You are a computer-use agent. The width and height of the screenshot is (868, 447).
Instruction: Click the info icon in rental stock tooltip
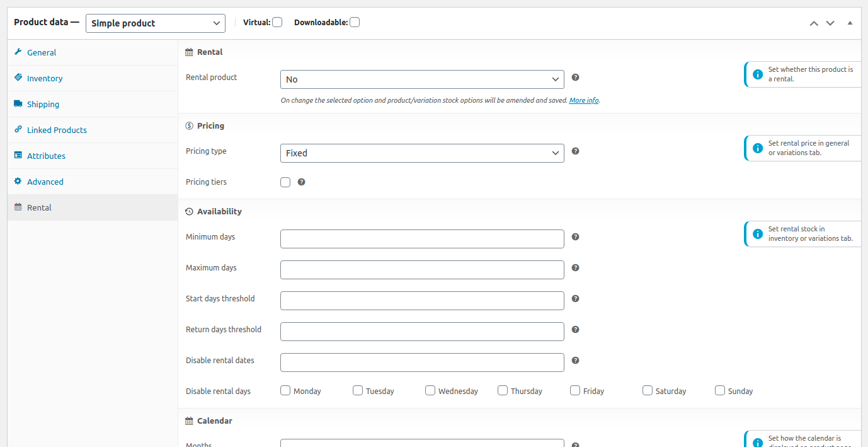coord(757,233)
